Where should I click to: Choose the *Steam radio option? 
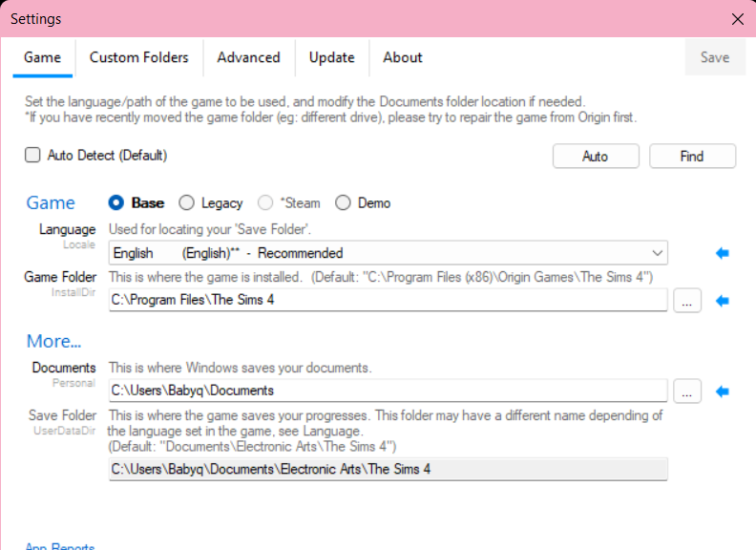pyautogui.click(x=265, y=202)
